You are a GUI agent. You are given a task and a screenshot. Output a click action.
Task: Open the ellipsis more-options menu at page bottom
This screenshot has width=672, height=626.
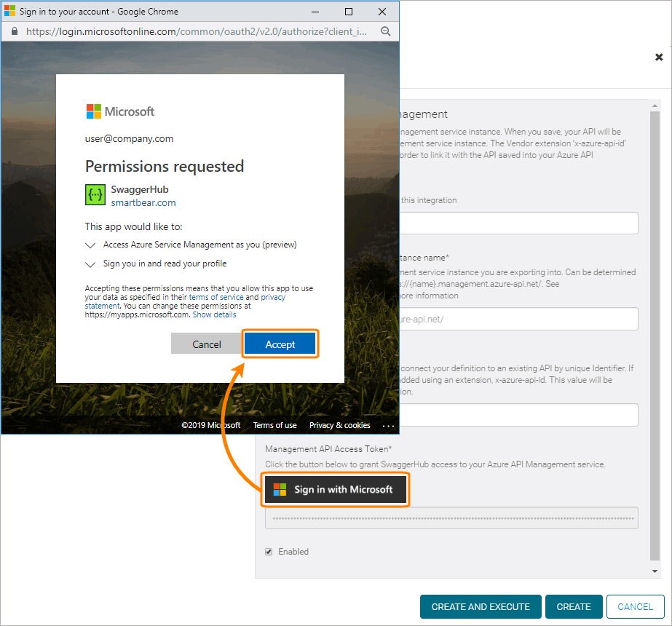[x=388, y=425]
